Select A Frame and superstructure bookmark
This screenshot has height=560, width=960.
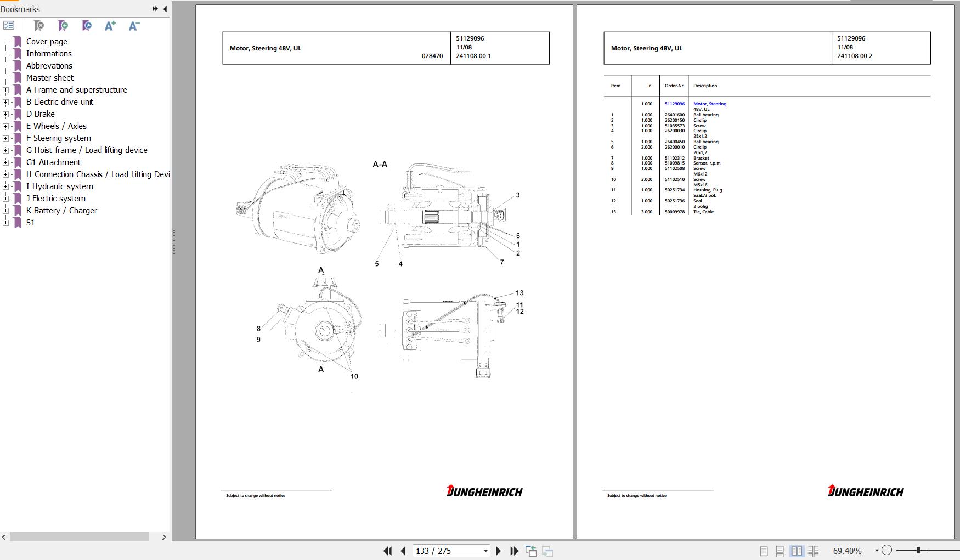pos(76,90)
